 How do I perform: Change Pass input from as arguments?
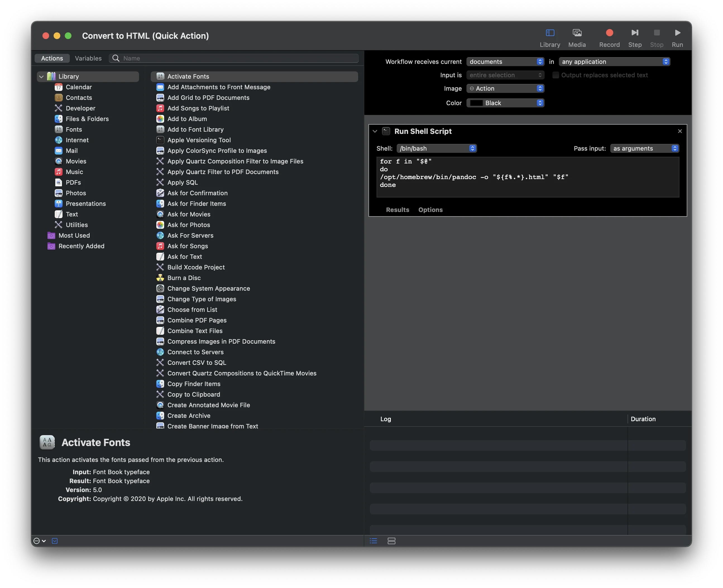[644, 148]
